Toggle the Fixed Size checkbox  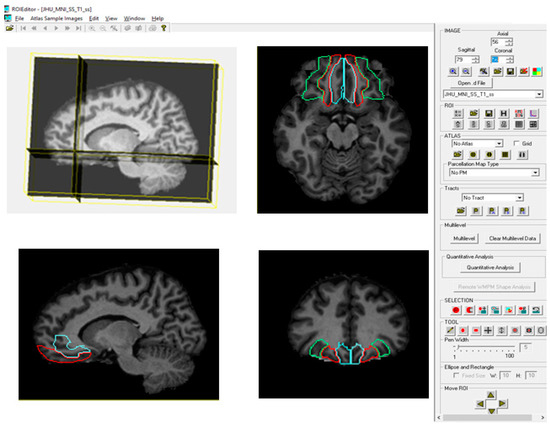pyautogui.click(x=456, y=375)
